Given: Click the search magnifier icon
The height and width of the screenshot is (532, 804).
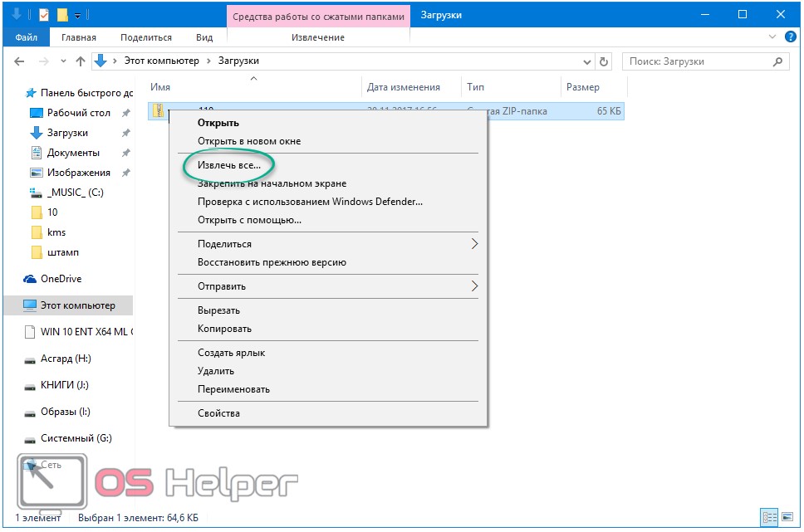Looking at the screenshot, I should coord(777,61).
